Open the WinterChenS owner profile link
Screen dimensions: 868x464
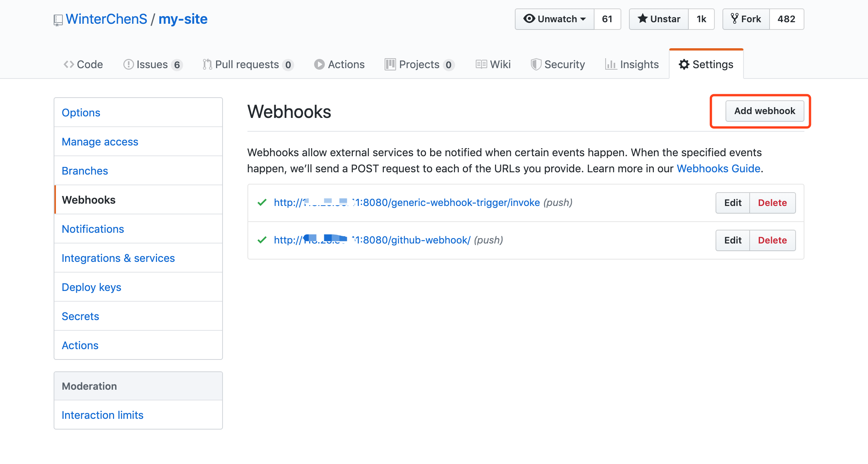106,19
